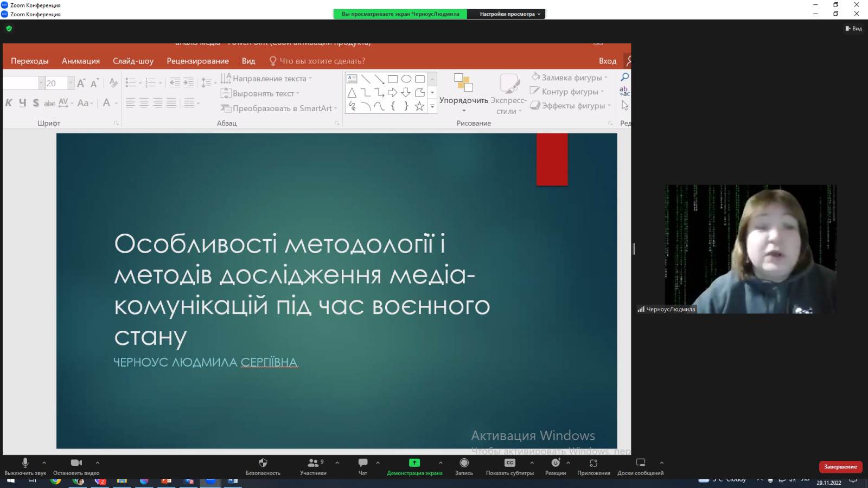Click the font size box showing 20
The image size is (868, 488).
pos(55,83)
